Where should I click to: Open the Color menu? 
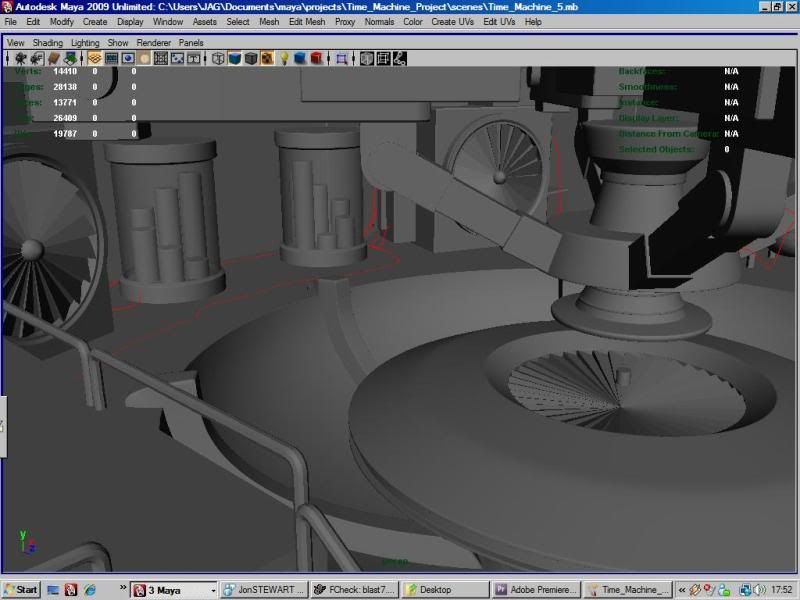413,22
